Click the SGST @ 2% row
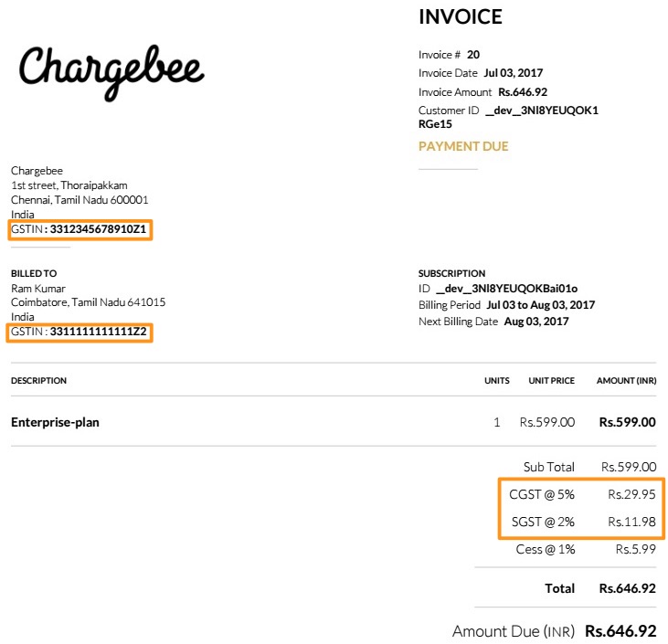Image resolution: width=668 pixels, height=644 pixels. point(580,522)
